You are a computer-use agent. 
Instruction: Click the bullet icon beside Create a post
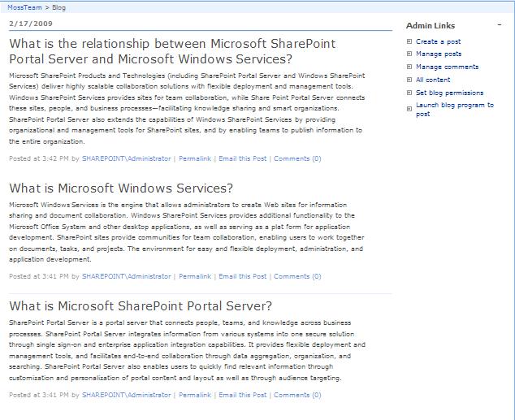pos(409,41)
